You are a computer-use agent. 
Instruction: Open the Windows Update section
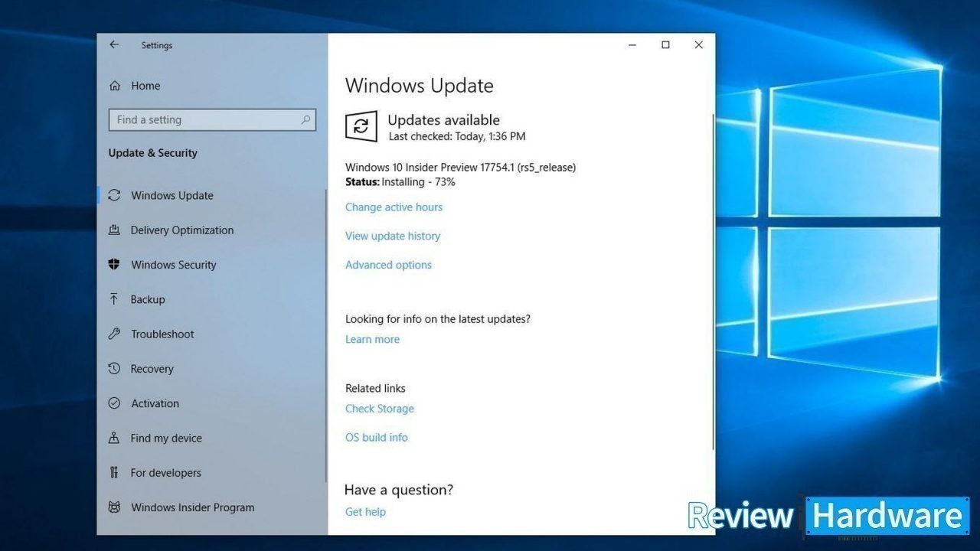point(171,196)
